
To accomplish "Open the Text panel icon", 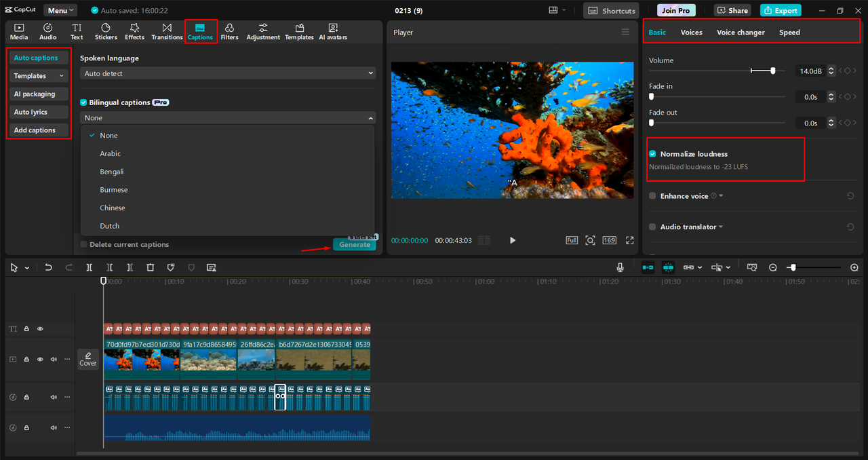I will click(77, 31).
